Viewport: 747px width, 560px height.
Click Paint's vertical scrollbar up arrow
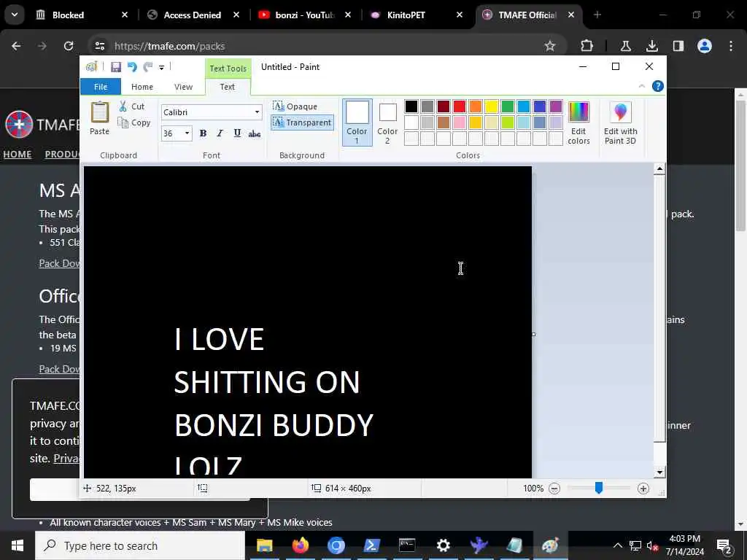(x=659, y=168)
